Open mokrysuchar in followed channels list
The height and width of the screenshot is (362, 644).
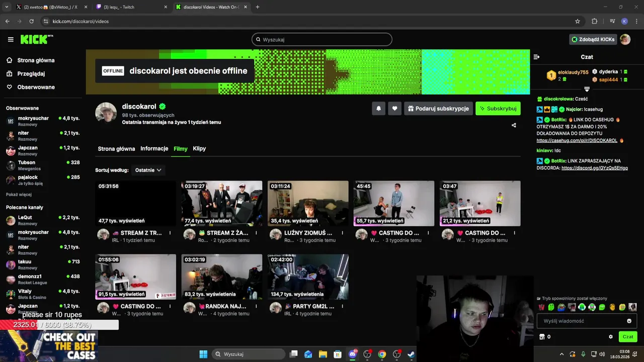click(x=43, y=121)
